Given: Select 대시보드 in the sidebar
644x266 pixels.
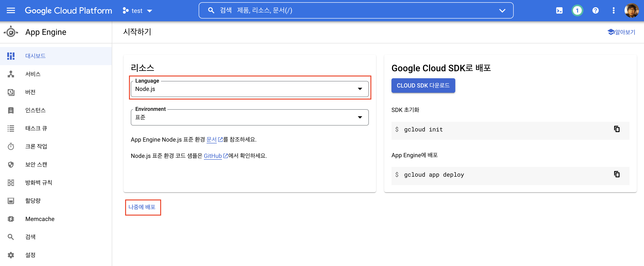Looking at the screenshot, I should pos(35,56).
